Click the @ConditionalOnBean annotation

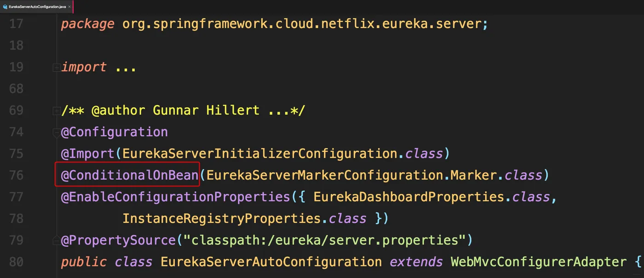tap(130, 175)
